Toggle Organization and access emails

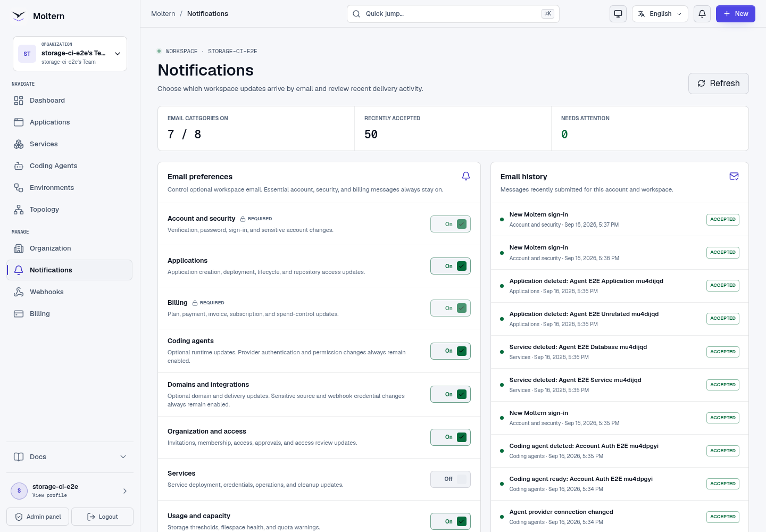pyautogui.click(x=451, y=437)
